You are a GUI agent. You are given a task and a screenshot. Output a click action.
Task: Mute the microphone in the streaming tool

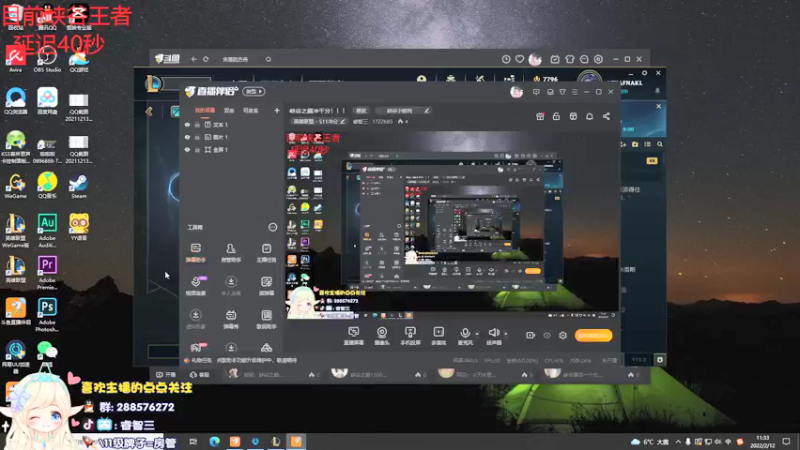click(465, 336)
